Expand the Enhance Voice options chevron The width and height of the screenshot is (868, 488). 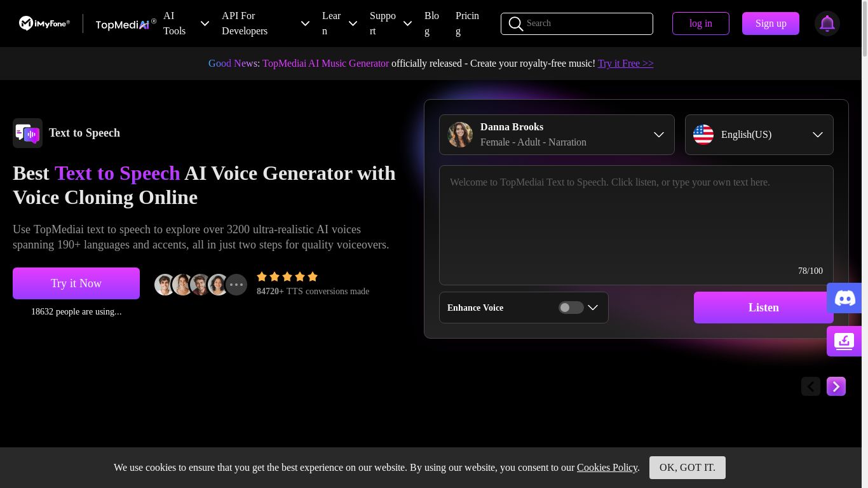click(593, 308)
